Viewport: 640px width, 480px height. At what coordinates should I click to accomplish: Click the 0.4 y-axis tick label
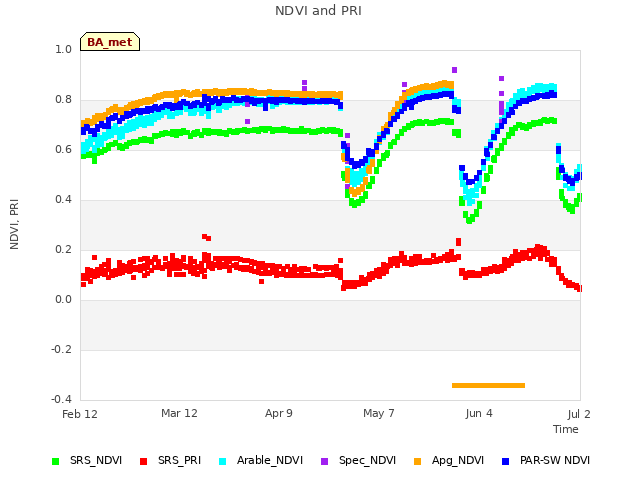[63, 200]
